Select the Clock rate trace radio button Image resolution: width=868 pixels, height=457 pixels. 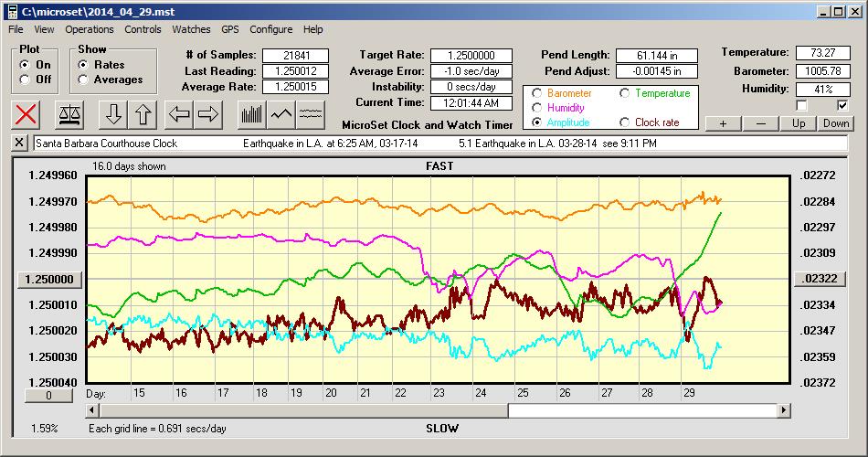[624, 122]
